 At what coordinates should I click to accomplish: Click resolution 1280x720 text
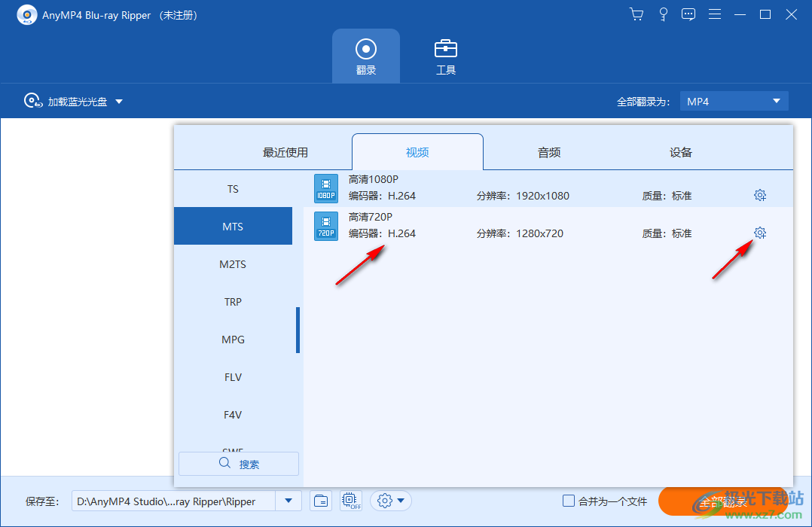click(x=539, y=233)
